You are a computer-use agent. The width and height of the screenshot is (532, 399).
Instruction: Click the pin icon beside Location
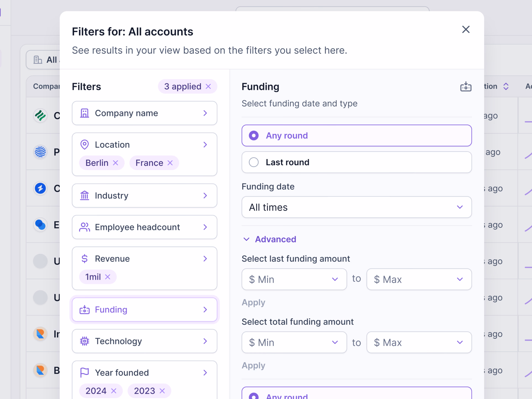pos(85,145)
